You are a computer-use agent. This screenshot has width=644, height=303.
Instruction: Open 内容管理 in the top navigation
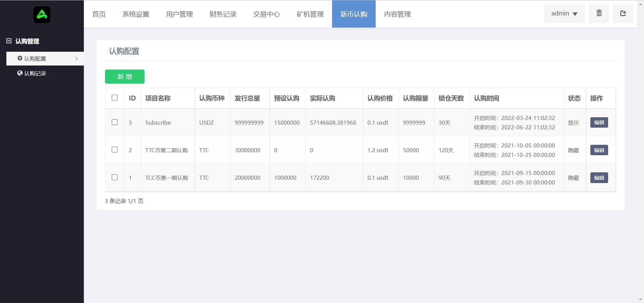[x=397, y=14]
